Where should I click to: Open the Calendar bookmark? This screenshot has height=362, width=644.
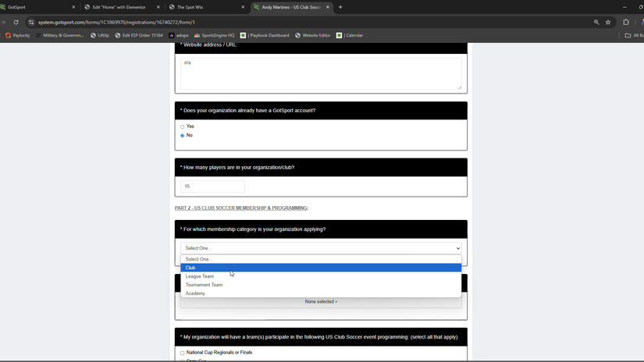pos(350,35)
